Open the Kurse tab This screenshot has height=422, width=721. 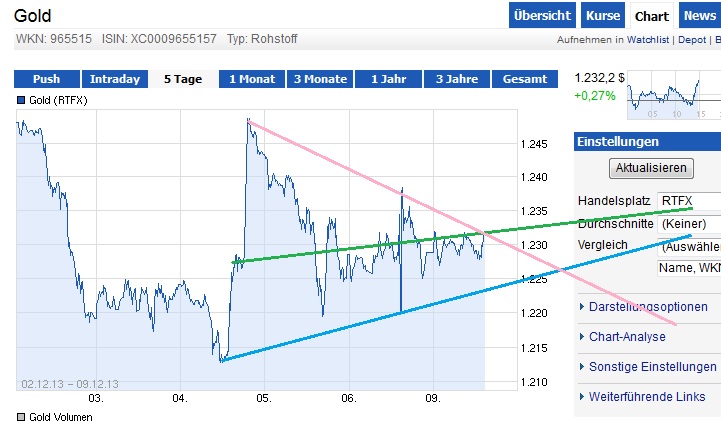pos(603,16)
